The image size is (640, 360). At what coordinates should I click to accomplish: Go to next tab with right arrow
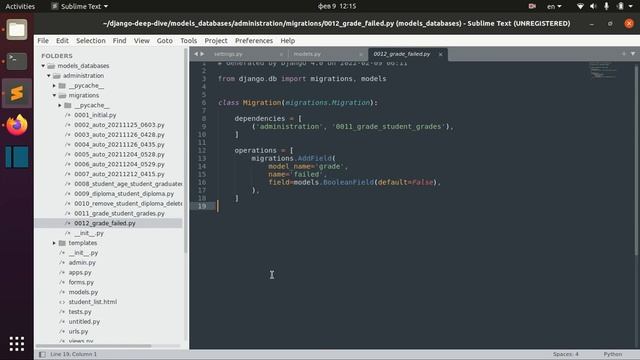click(x=202, y=54)
